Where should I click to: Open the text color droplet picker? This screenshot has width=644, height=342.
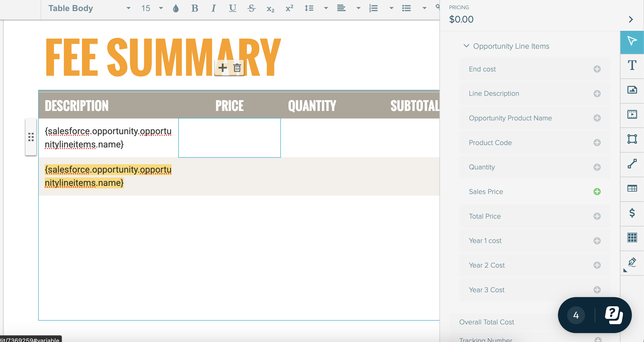click(176, 8)
